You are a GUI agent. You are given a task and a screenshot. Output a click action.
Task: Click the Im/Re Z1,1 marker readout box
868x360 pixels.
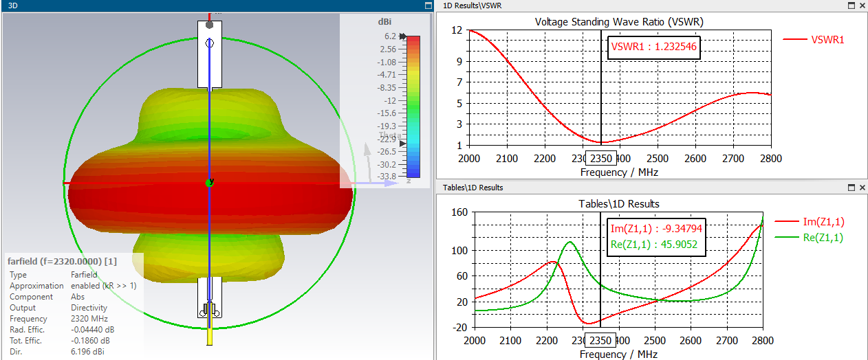655,236
